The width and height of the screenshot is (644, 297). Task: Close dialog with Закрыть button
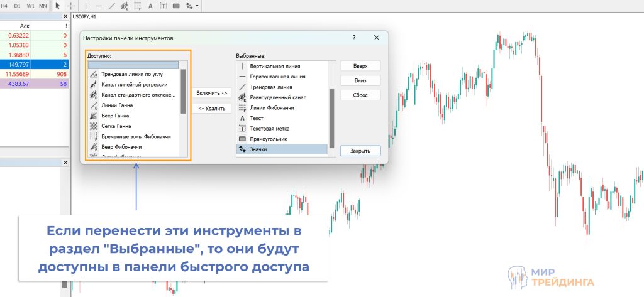(360, 151)
